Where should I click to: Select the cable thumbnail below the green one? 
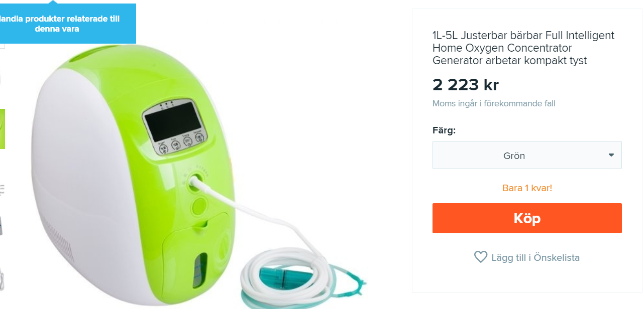2,189
